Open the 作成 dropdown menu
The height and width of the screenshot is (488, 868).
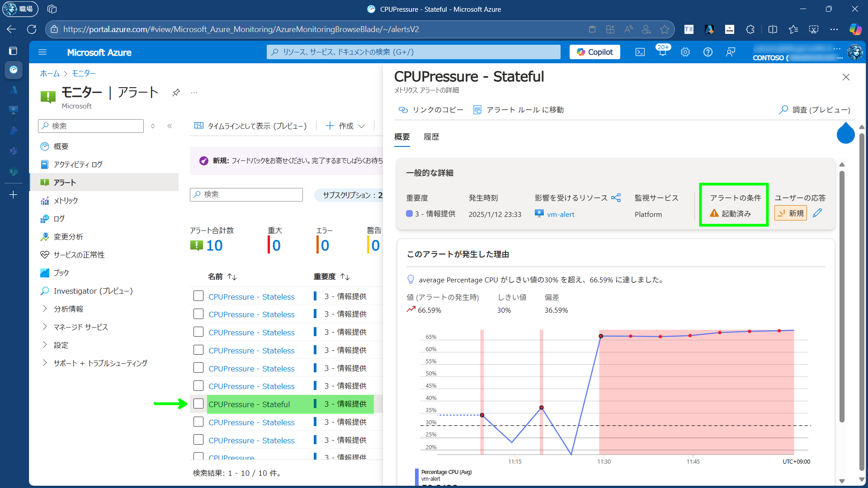(x=345, y=126)
